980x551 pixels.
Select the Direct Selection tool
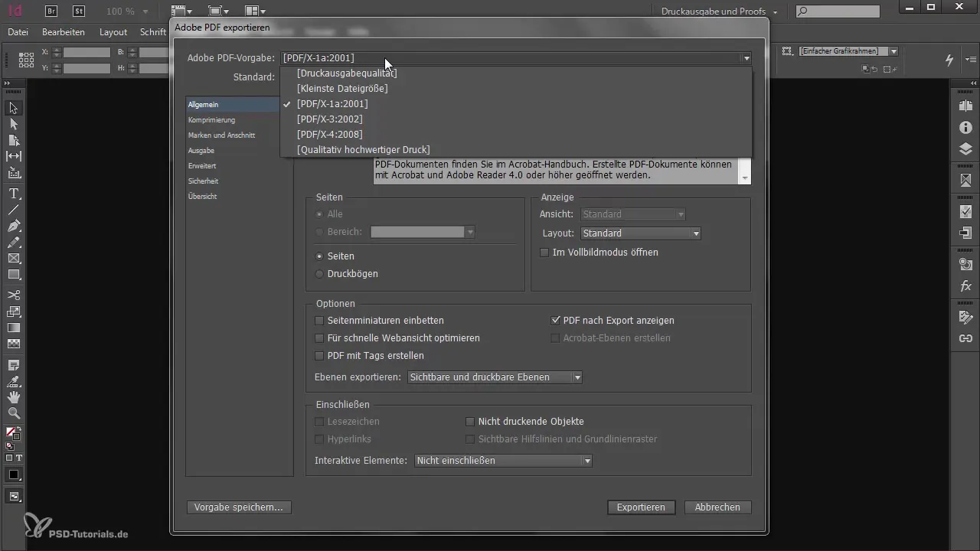point(14,124)
